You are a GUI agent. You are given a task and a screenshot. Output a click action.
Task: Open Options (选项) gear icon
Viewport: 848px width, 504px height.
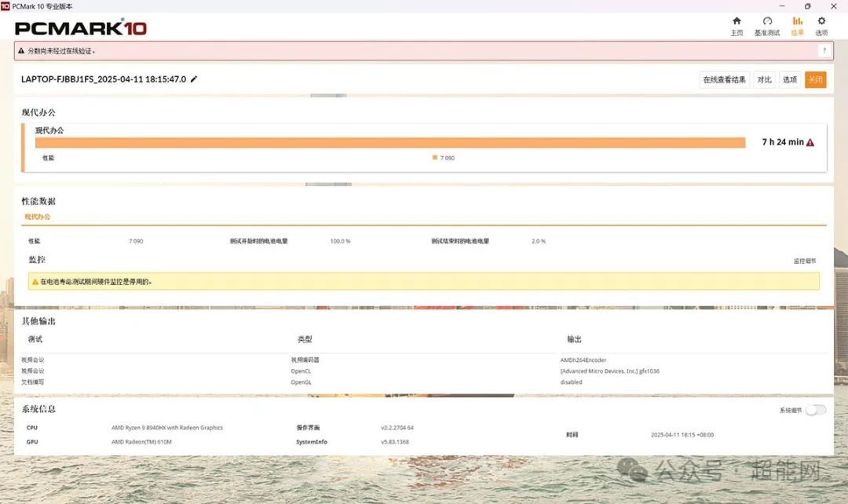coord(821,20)
